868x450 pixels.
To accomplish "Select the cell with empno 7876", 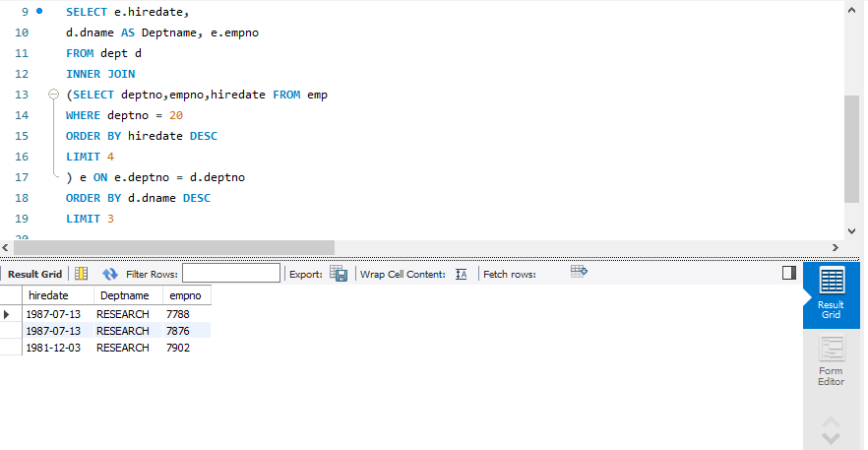I will click(187, 331).
